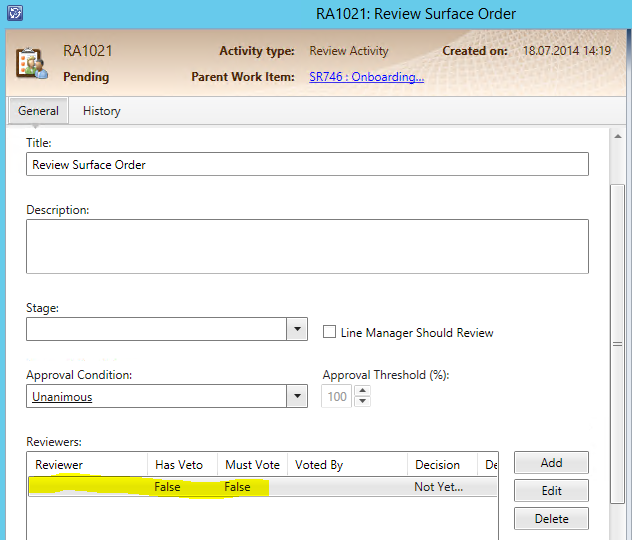The width and height of the screenshot is (632, 540).
Task: Increase the Approval Threshold with the up arrow
Action: [x=362, y=392]
